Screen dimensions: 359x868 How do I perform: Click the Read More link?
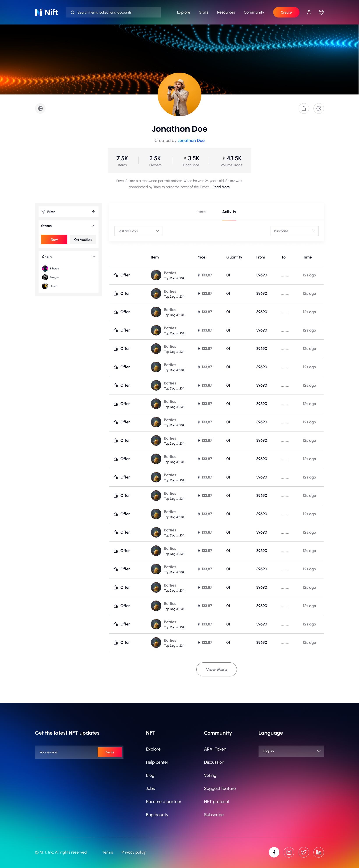pyautogui.click(x=221, y=187)
